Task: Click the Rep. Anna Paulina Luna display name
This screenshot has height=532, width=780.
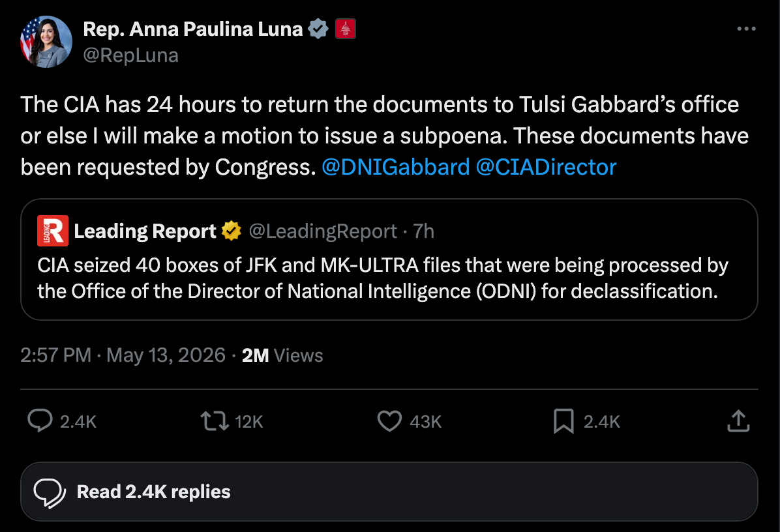Action: coord(193,29)
